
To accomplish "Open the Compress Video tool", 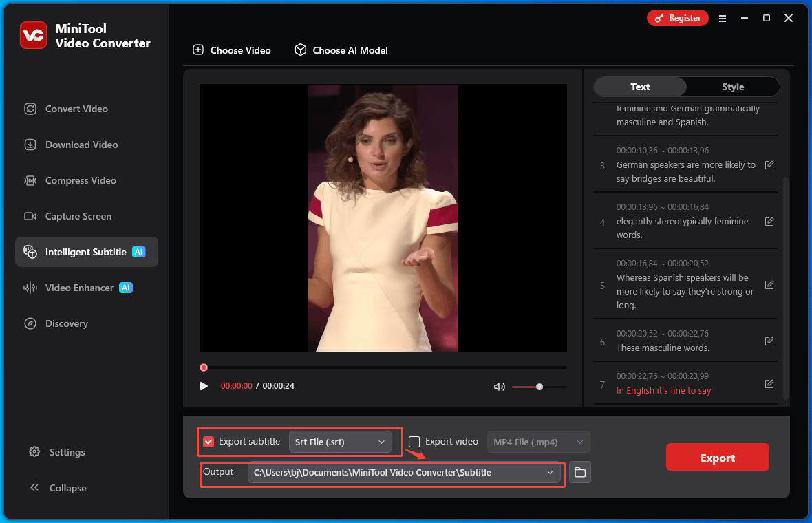I will click(x=81, y=180).
